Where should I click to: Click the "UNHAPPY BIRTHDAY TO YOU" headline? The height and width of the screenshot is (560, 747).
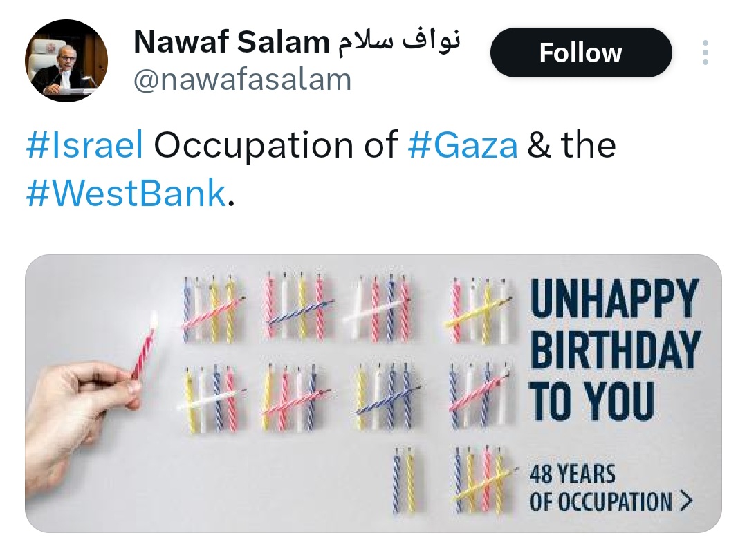pos(614,349)
